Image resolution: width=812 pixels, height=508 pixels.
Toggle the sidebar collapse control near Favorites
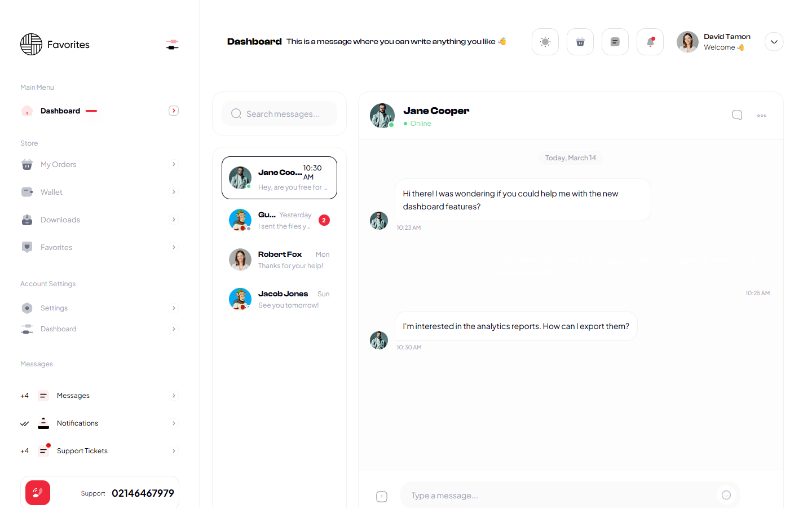[173, 45]
